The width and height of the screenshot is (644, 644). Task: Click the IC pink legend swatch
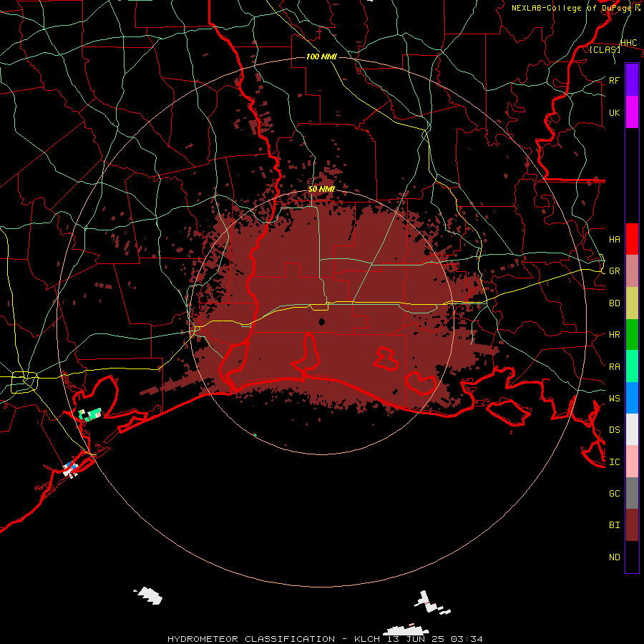click(x=632, y=462)
